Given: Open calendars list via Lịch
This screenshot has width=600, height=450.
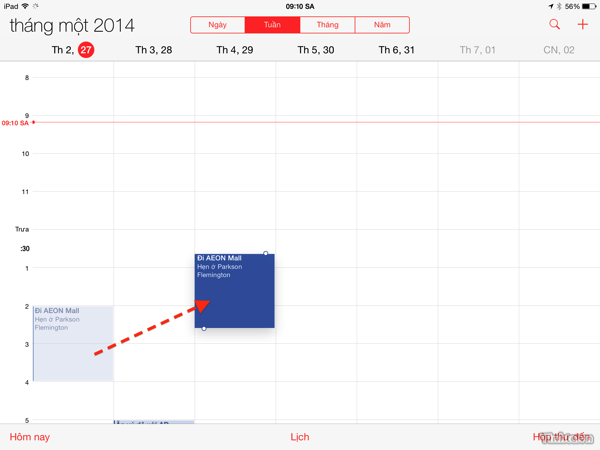Looking at the screenshot, I should (x=300, y=437).
